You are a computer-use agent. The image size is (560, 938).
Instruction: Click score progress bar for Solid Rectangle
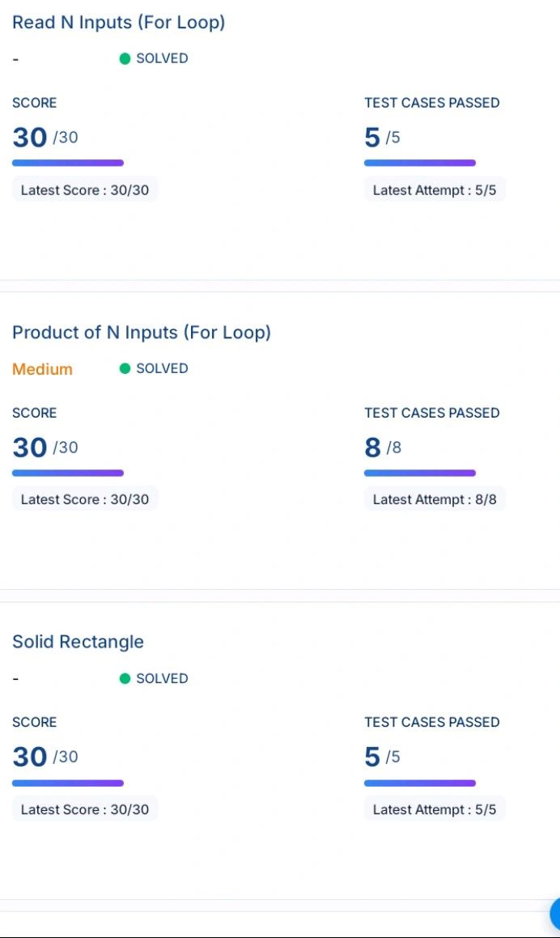(68, 783)
